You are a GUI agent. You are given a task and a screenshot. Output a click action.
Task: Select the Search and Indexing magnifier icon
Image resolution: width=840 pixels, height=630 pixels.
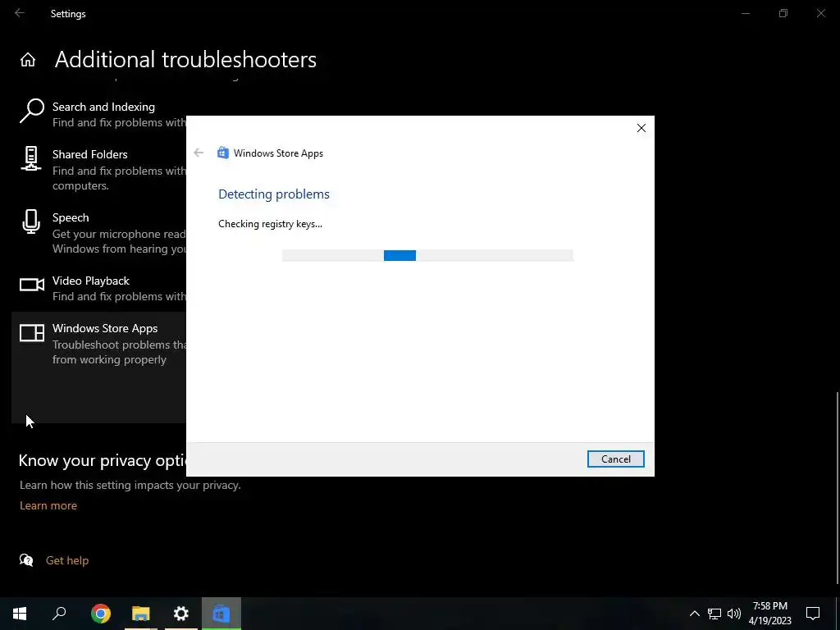(x=32, y=111)
